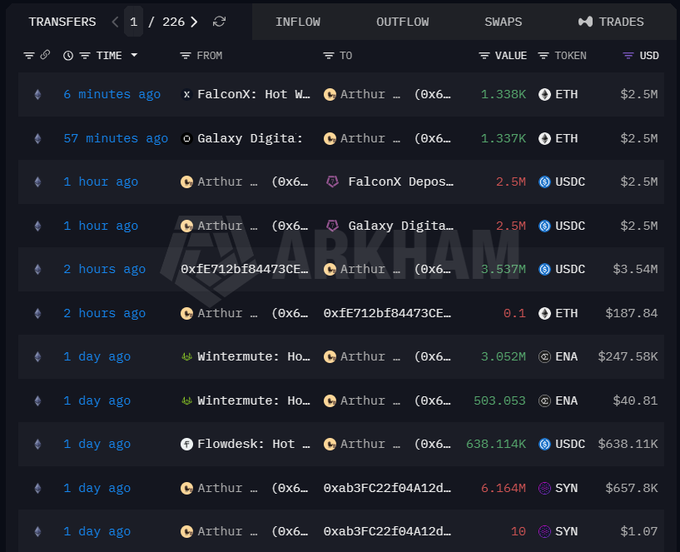Click the Flowdesk icon

coord(186,444)
